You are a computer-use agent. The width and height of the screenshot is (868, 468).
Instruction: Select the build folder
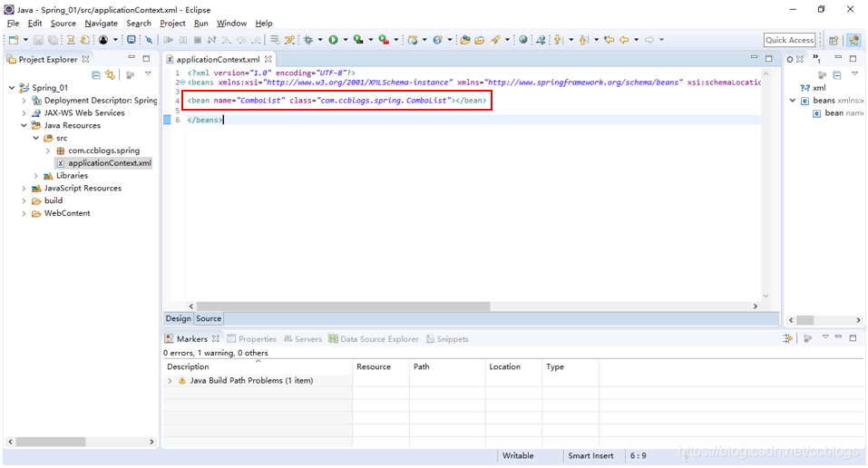point(47,200)
